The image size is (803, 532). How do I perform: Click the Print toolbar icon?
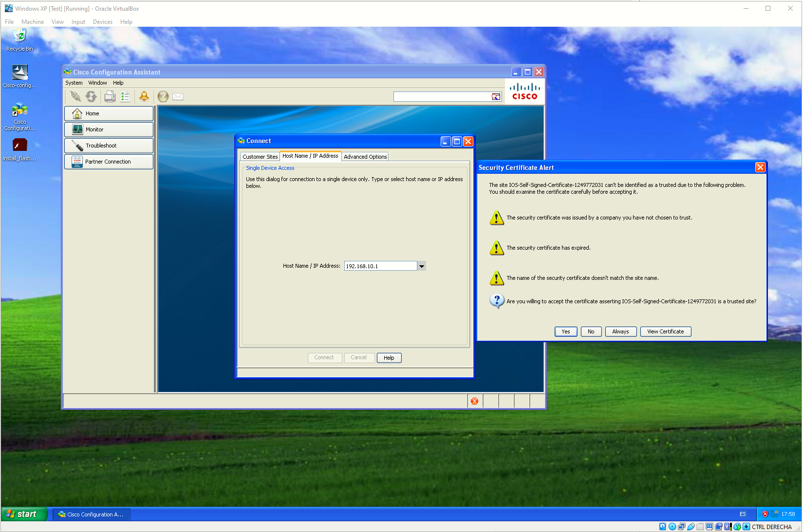point(110,96)
